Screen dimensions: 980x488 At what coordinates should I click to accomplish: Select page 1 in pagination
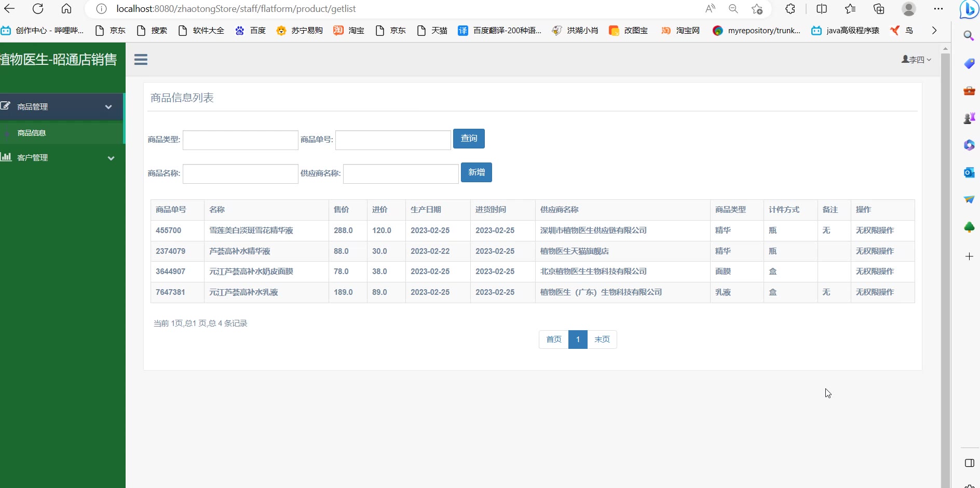(x=578, y=340)
